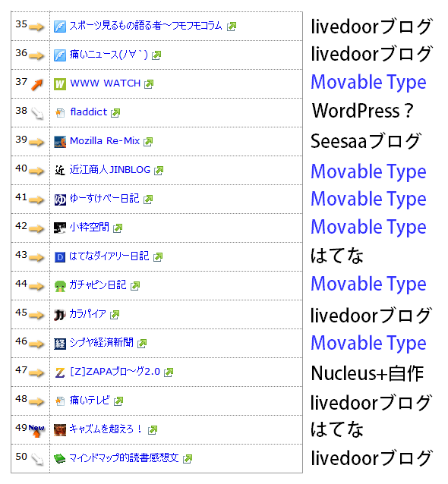Open the キャズムを超えろ！ link
This screenshot has height=484, width=448.
coord(106,429)
